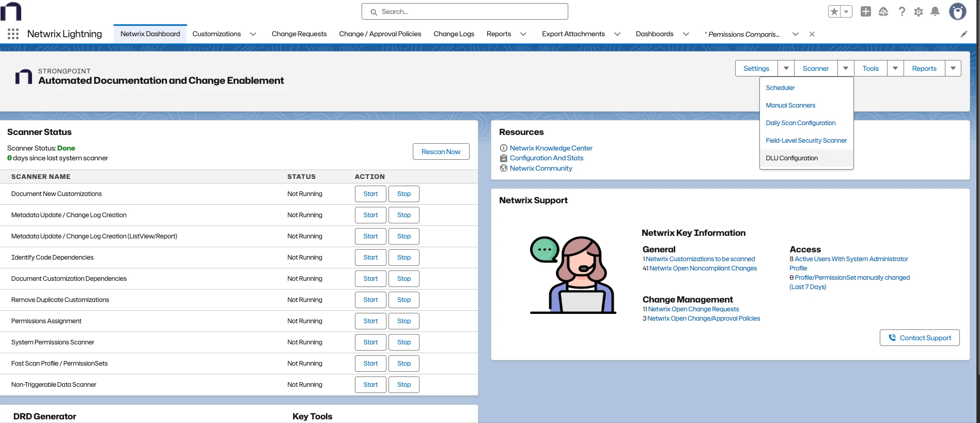Viewport: 980px width, 423px height.
Task: Expand the Export Attachments tab chevron
Action: point(617,34)
